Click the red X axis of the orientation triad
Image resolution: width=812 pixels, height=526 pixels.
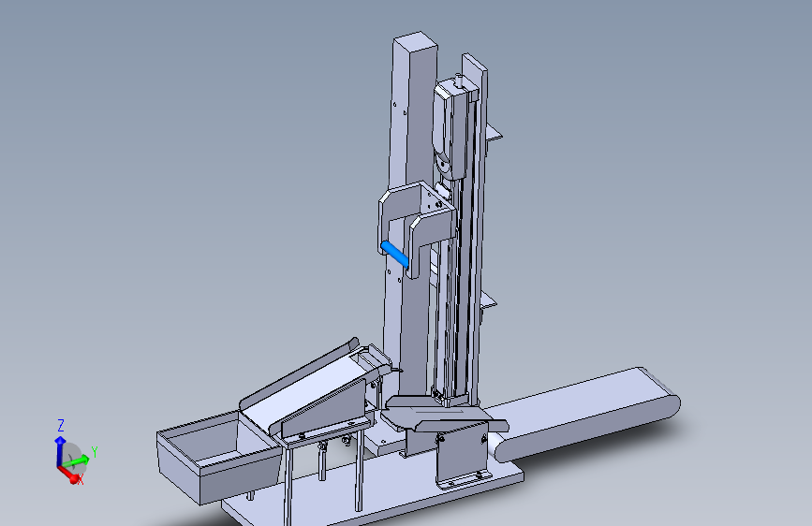(x=69, y=475)
